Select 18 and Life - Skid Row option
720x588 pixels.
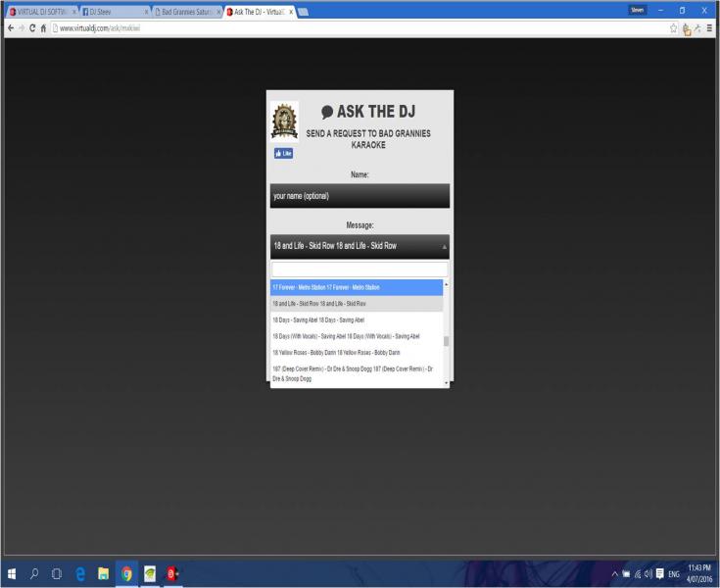click(357, 304)
